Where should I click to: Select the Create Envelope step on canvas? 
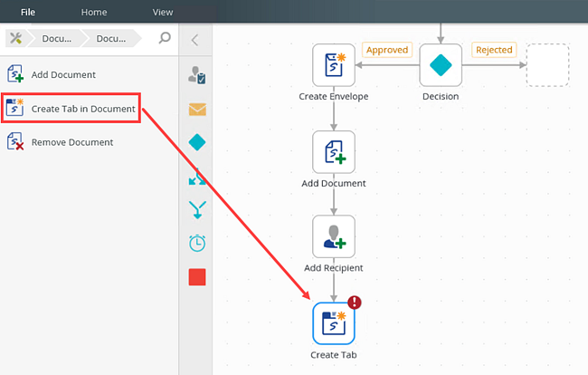[334, 65]
